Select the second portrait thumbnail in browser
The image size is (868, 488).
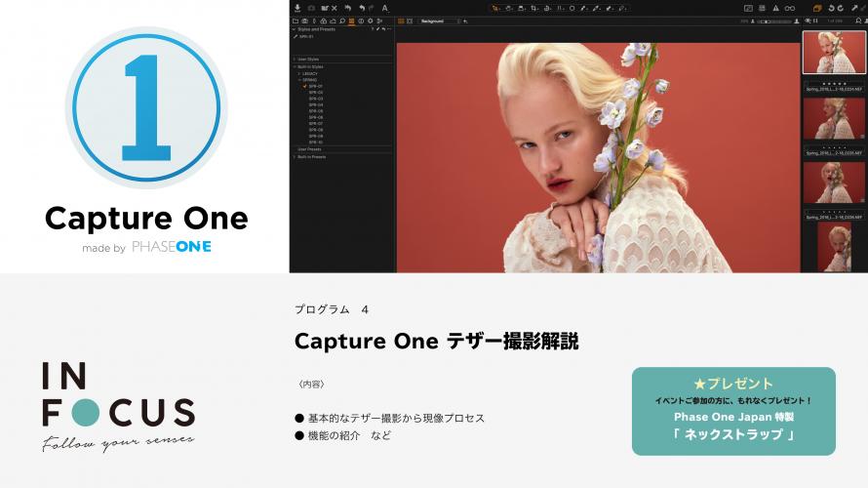833,117
